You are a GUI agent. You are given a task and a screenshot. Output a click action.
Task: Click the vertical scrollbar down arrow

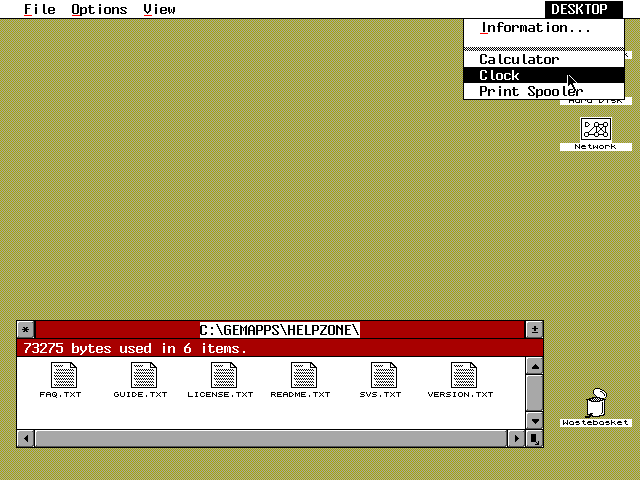(x=535, y=420)
